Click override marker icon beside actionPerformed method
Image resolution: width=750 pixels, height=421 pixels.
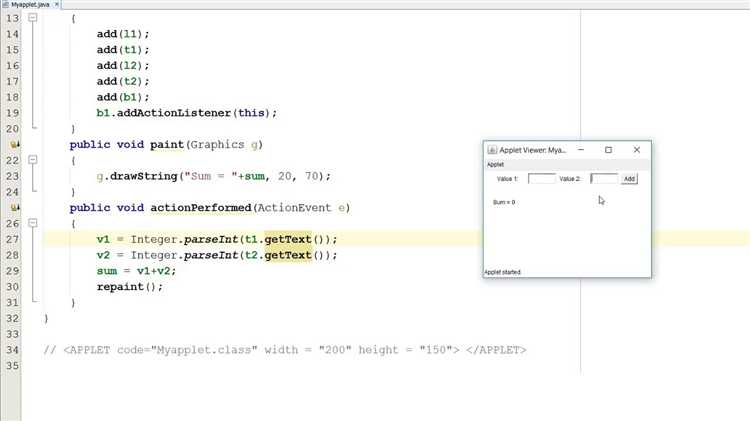[14, 208]
